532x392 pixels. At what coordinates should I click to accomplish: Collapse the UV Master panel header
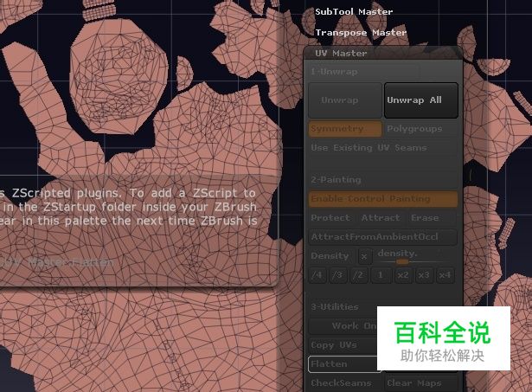pyautogui.click(x=382, y=54)
